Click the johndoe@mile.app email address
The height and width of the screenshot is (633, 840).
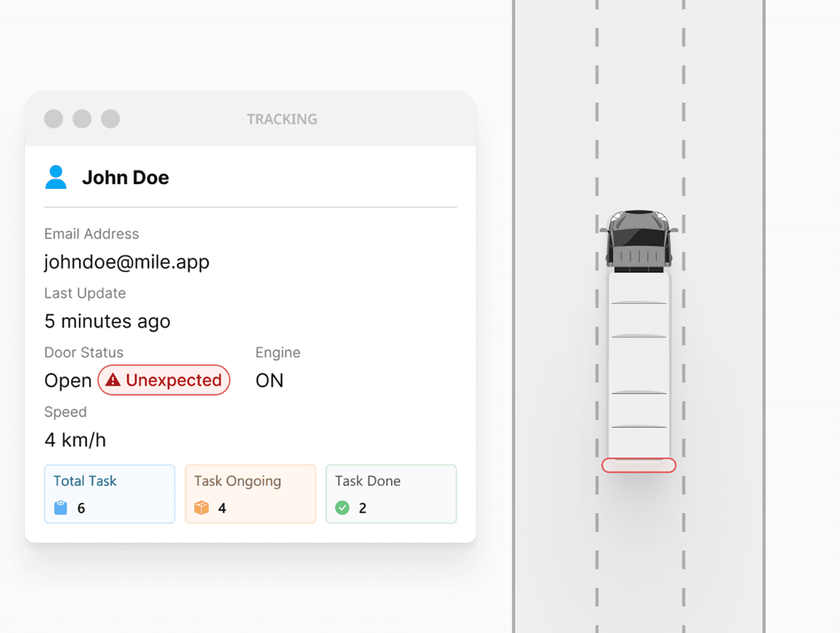click(127, 262)
